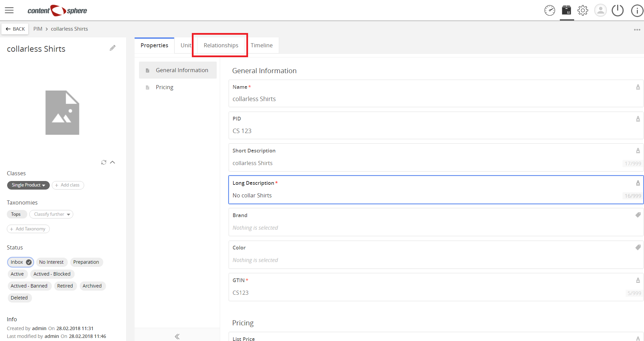
Task: Click the Pricing section heading in form
Action: pos(243,323)
